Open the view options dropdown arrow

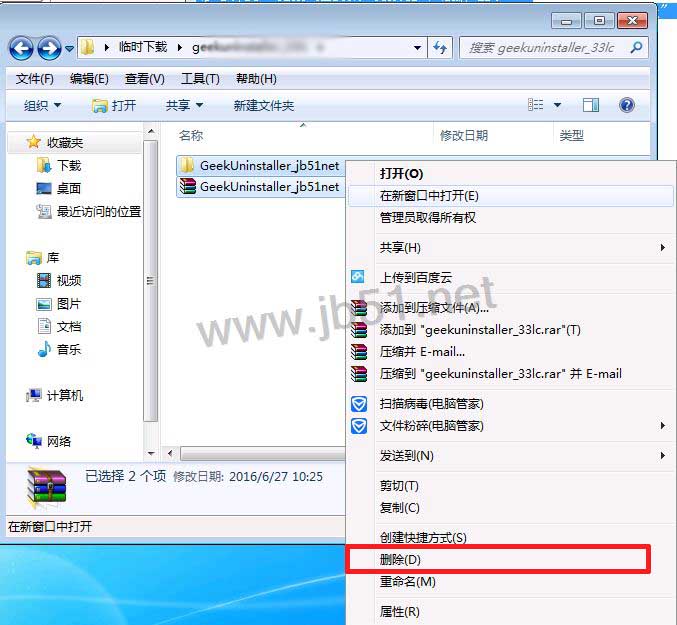[x=557, y=105]
